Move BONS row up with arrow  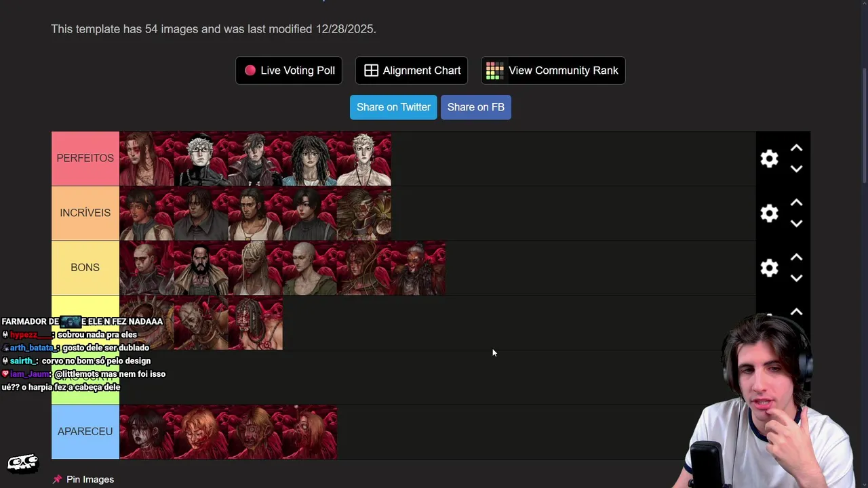[797, 258]
